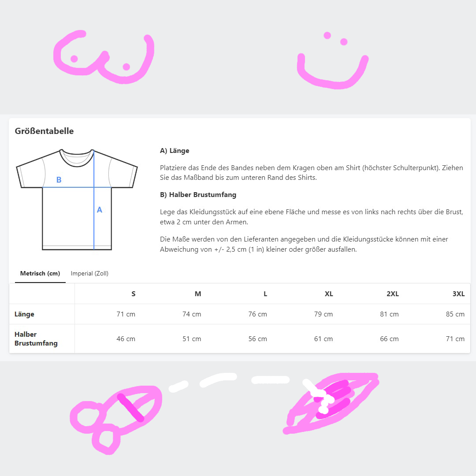Click the Halber Brustumfang row label
Image resolution: width=476 pixels, height=476 pixels.
[36, 338]
